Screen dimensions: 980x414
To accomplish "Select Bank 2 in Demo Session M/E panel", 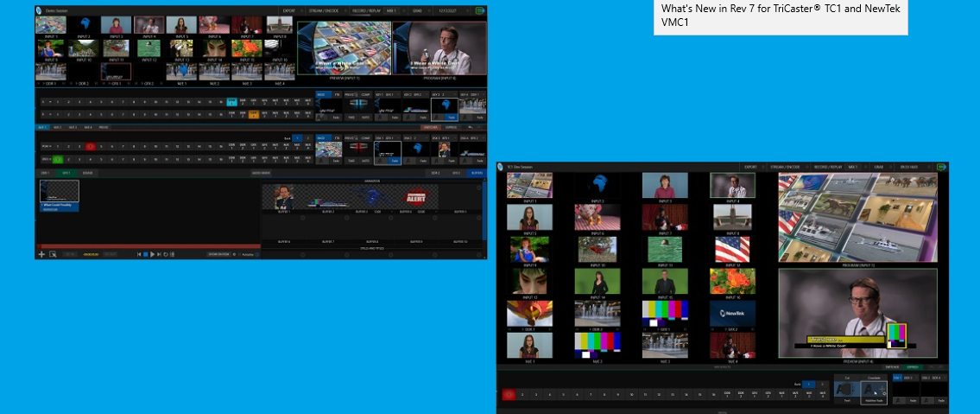I will tap(307, 138).
